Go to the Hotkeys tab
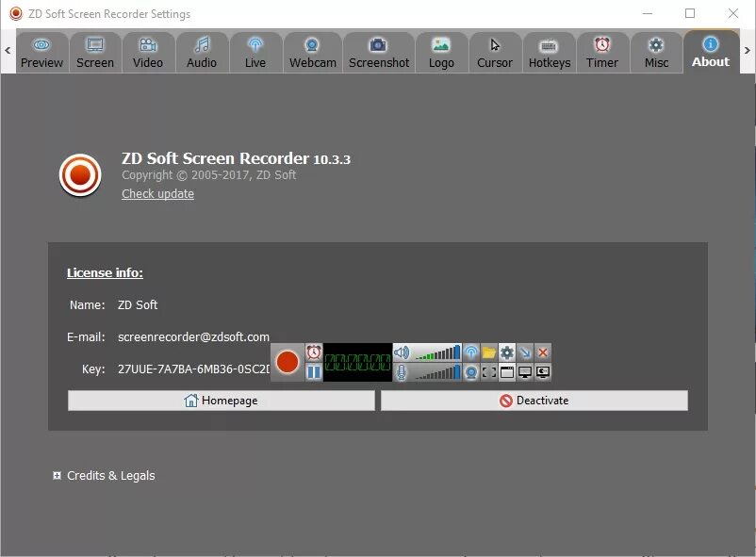This screenshot has height=557, width=756. tap(550, 53)
